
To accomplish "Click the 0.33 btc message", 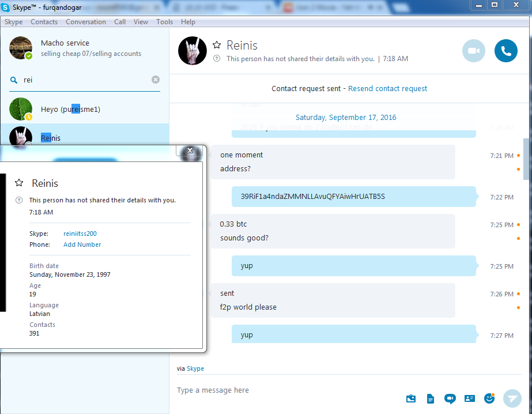I will 233,224.
